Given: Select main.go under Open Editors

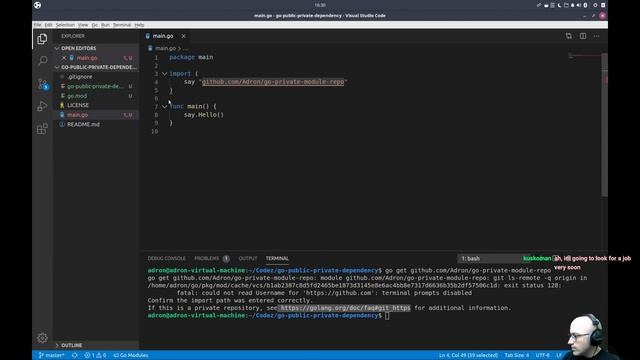Looking at the screenshot, I should point(96,58).
